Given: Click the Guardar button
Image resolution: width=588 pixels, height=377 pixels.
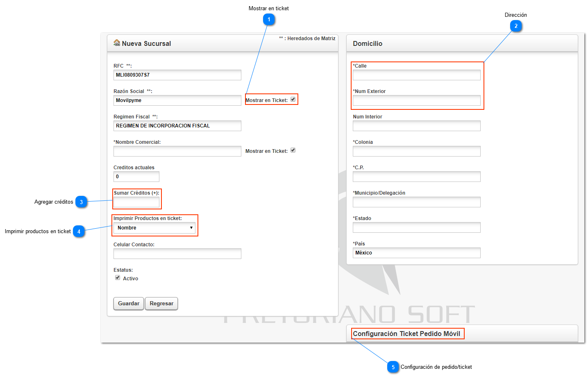Looking at the screenshot, I should pos(129,304).
